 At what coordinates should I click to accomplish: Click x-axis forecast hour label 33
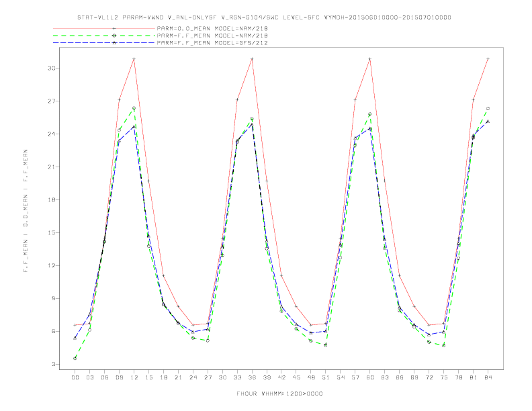tap(237, 377)
